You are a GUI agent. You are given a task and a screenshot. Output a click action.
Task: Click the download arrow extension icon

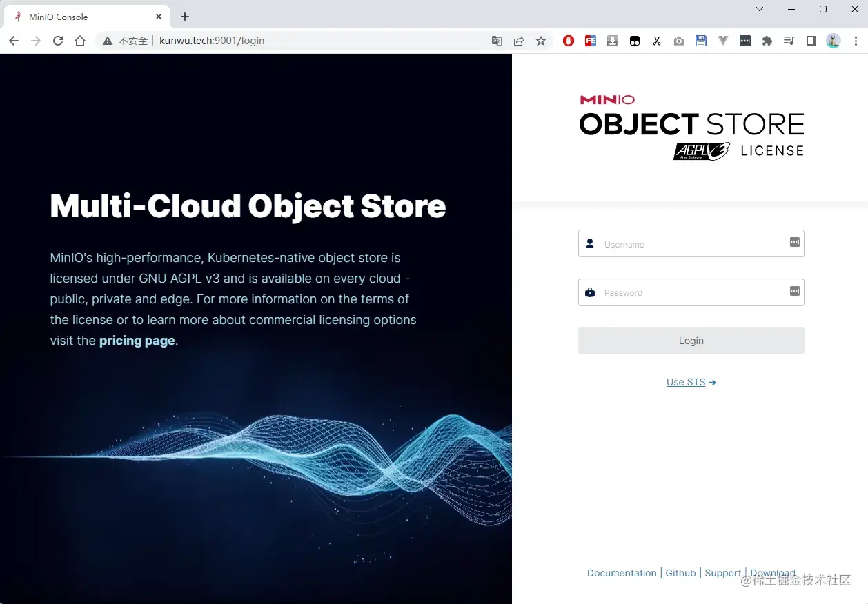[x=613, y=41]
